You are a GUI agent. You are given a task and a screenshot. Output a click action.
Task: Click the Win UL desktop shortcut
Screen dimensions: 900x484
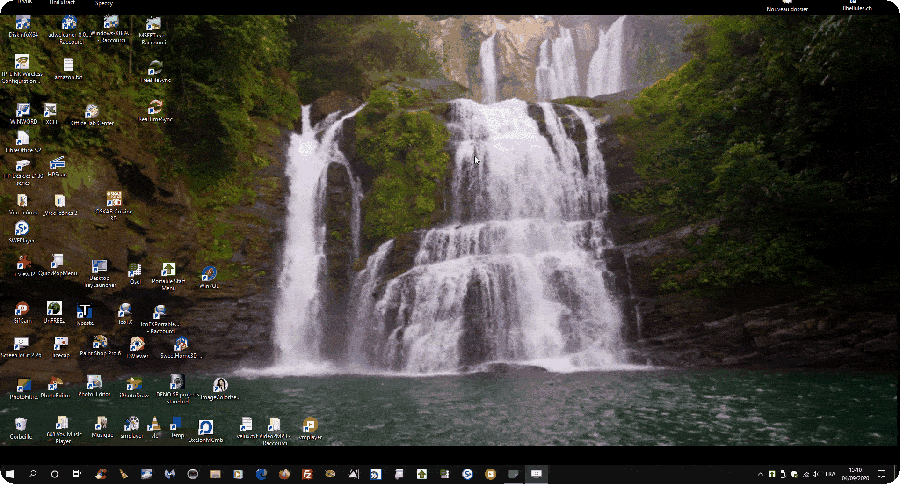209,274
